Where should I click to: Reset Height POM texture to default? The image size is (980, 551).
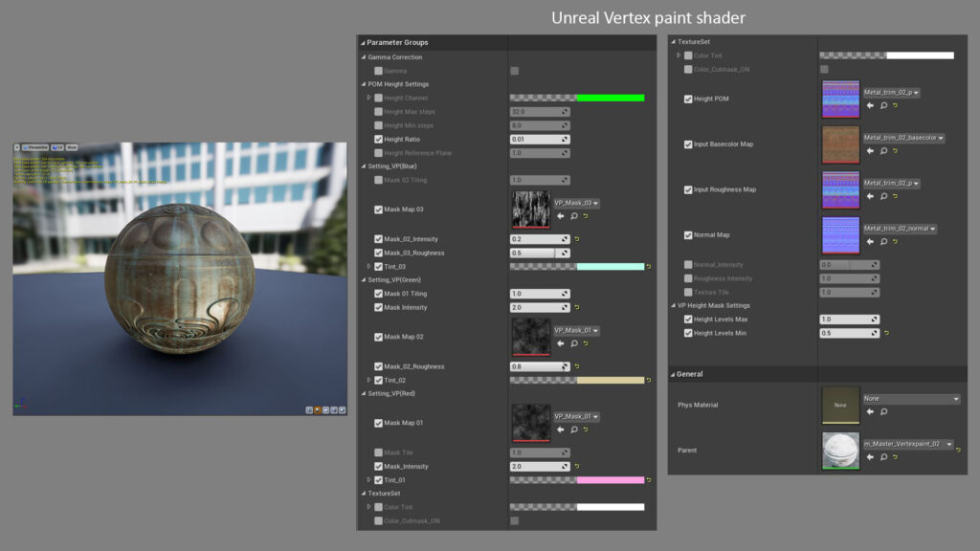(895, 105)
